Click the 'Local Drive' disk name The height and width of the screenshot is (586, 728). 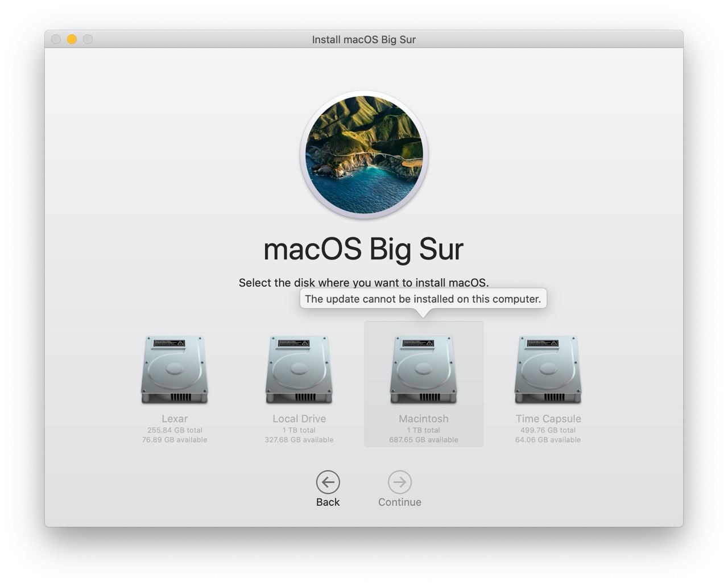(x=299, y=419)
